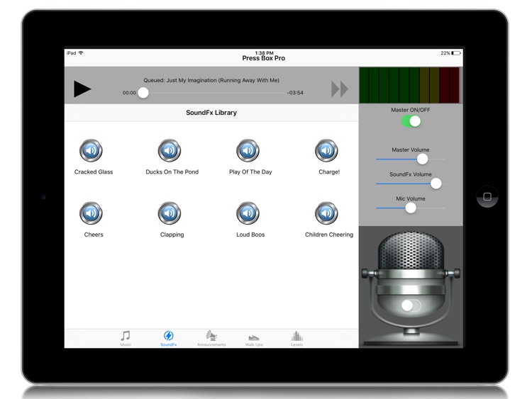
Task: Play the Cheers sound effect
Action: coord(91,213)
